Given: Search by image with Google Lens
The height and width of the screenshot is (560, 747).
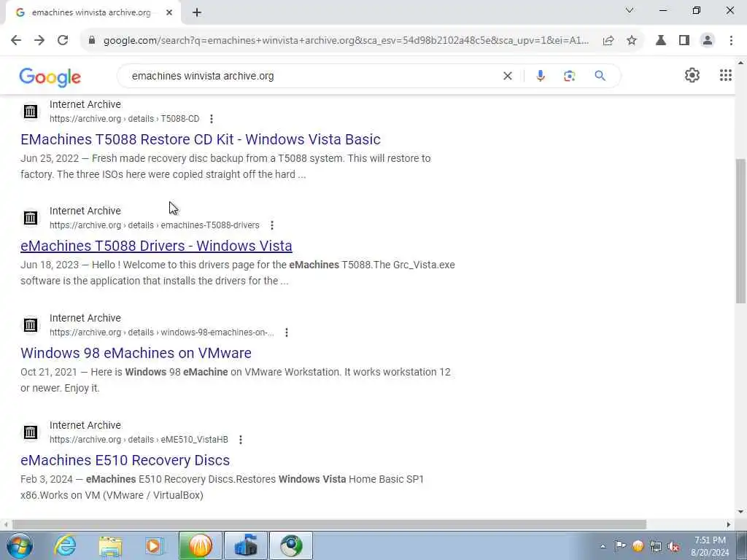Looking at the screenshot, I should (x=569, y=76).
